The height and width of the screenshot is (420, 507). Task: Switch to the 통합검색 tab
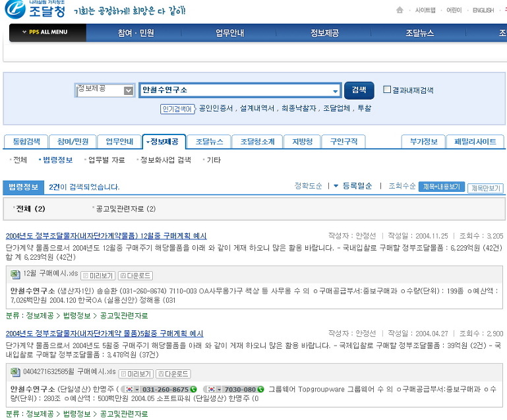point(26,142)
